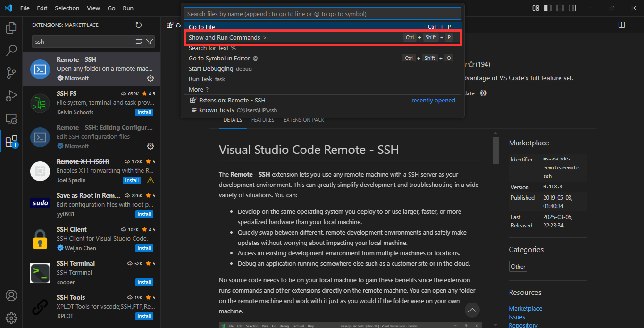Expand the Show and Run Commands option
The image size is (644, 328).
point(224,37)
